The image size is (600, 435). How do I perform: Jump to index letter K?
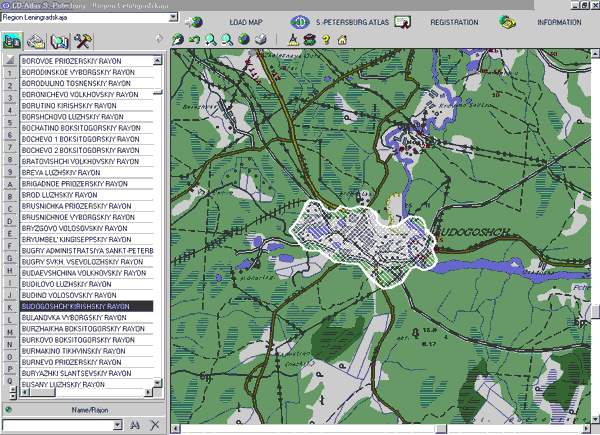pyautogui.click(x=10, y=308)
